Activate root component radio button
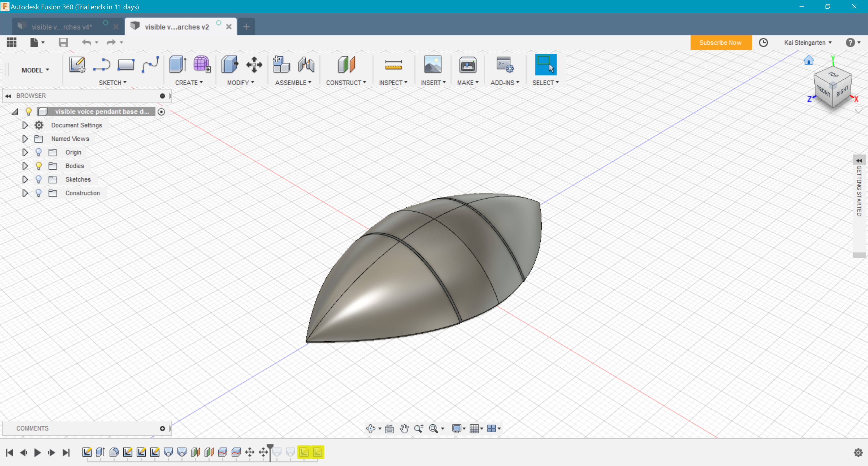Image resolution: width=868 pixels, height=466 pixels. coord(161,112)
